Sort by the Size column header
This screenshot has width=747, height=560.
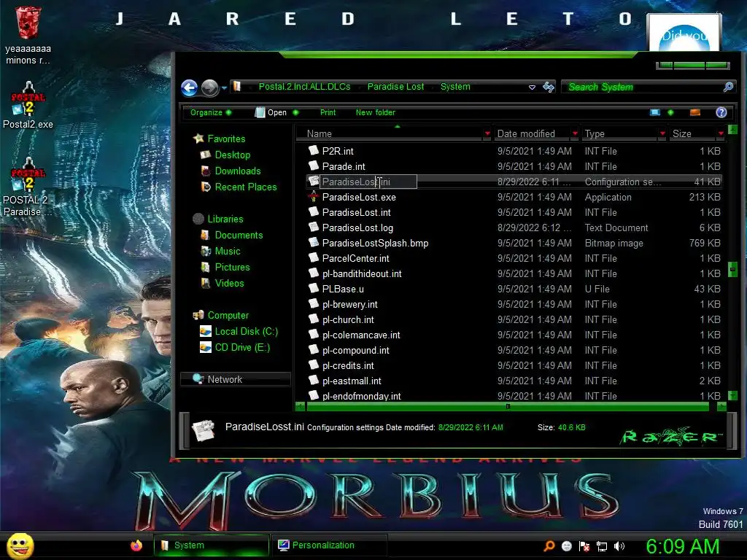click(697, 134)
